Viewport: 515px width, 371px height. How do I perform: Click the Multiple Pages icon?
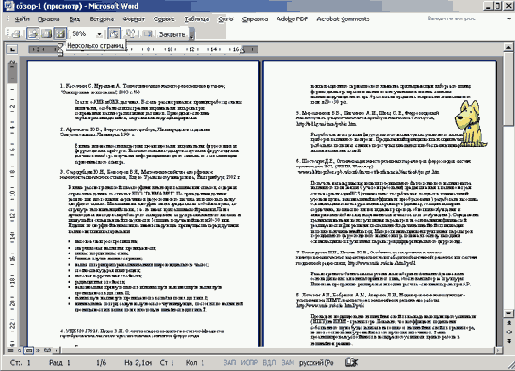point(60,34)
